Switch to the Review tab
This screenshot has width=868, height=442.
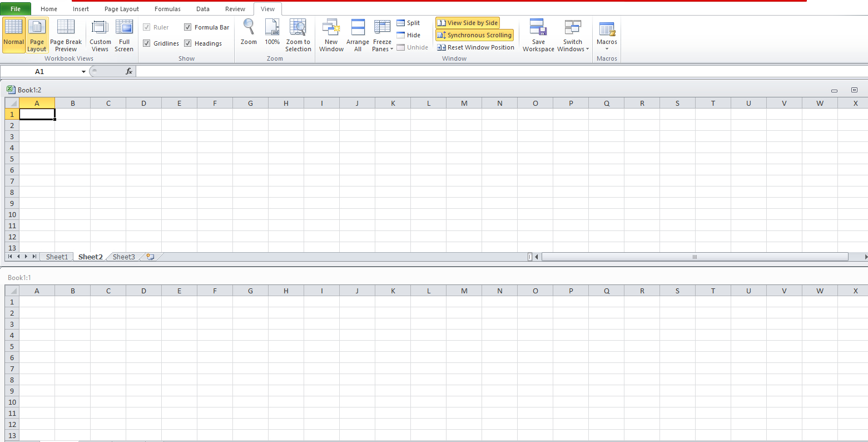235,9
